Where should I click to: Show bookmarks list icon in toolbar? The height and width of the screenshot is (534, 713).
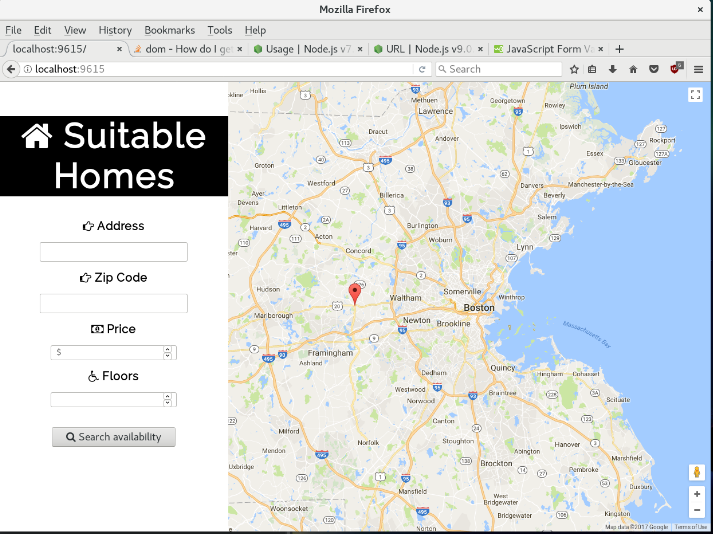click(x=592, y=69)
